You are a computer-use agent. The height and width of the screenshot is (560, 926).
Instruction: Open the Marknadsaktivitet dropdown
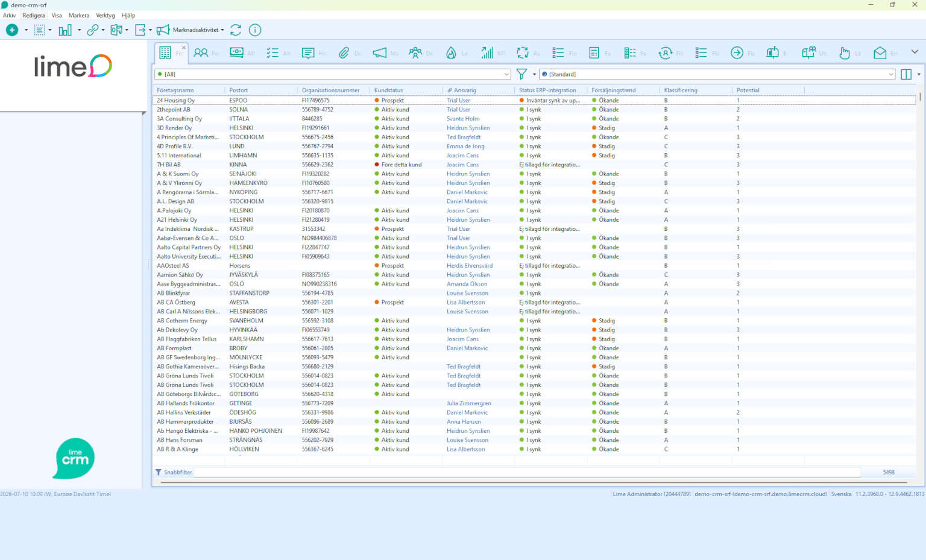(222, 30)
